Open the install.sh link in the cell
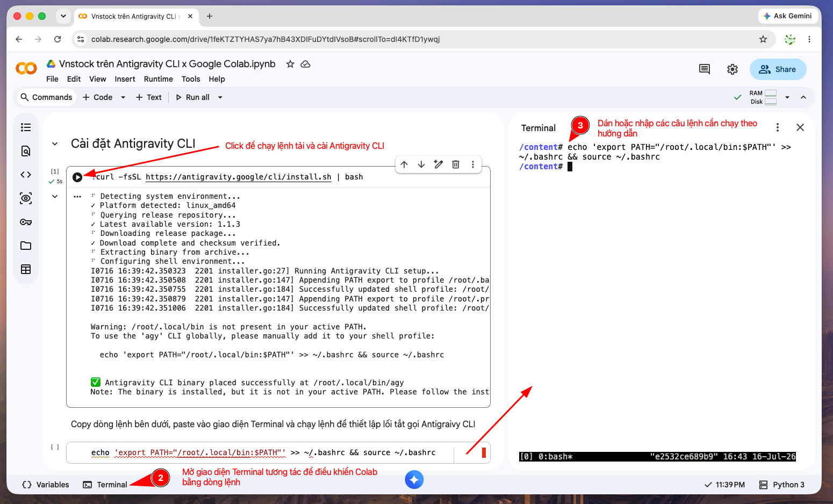 [x=239, y=177]
